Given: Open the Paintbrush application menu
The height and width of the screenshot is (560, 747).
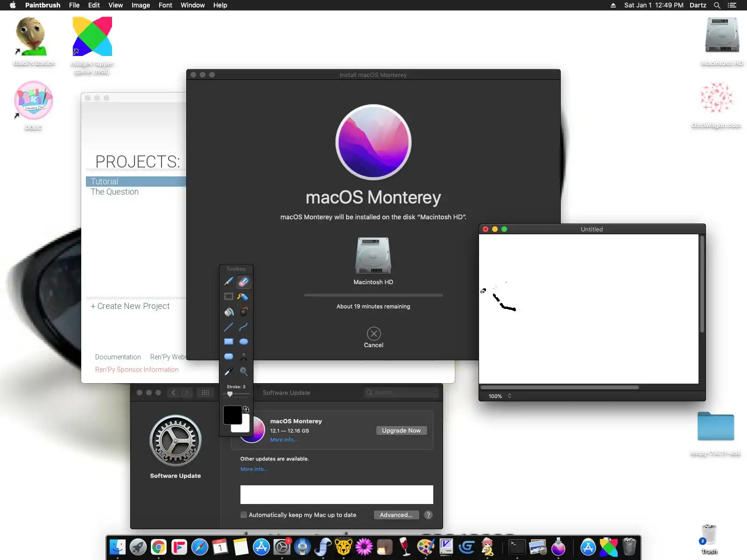Looking at the screenshot, I should [x=42, y=5].
